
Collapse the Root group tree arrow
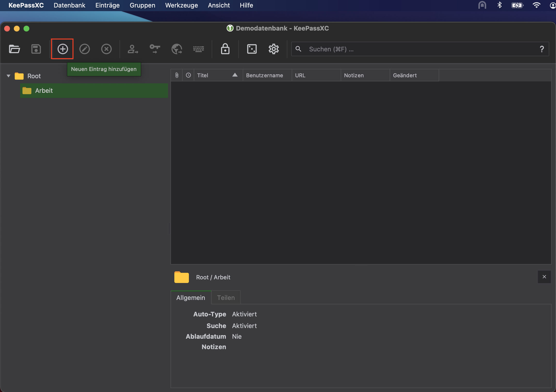[x=8, y=76]
